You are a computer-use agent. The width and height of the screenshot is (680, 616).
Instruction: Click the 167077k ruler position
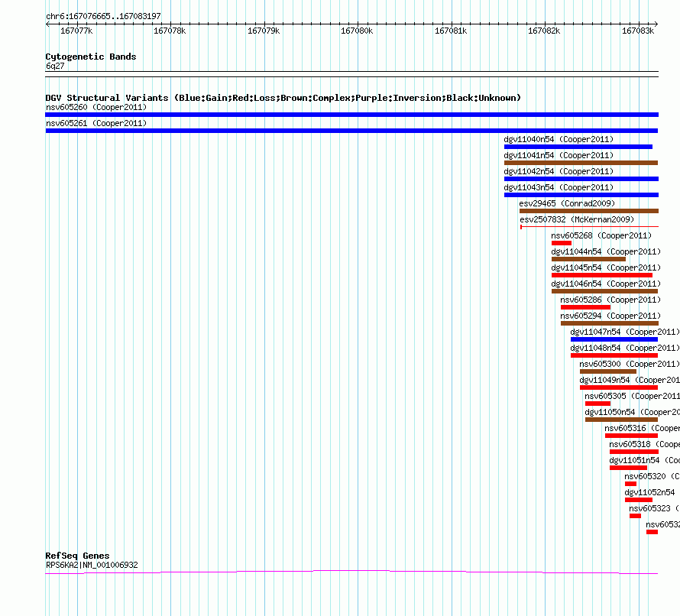(76, 31)
